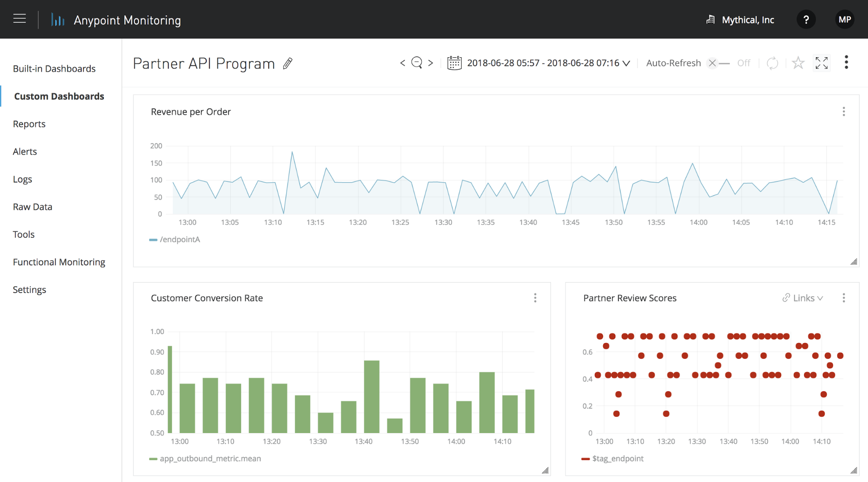Viewport: 868px width, 482px height.
Task: Open Revenue per Order panel options menu
Action: (x=843, y=112)
